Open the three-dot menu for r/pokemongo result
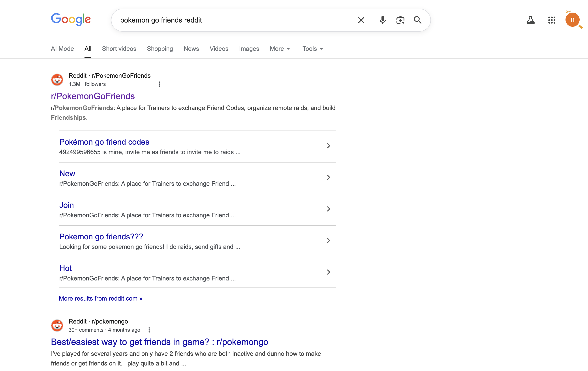Image resolution: width=588 pixels, height=371 pixels. coord(149,330)
